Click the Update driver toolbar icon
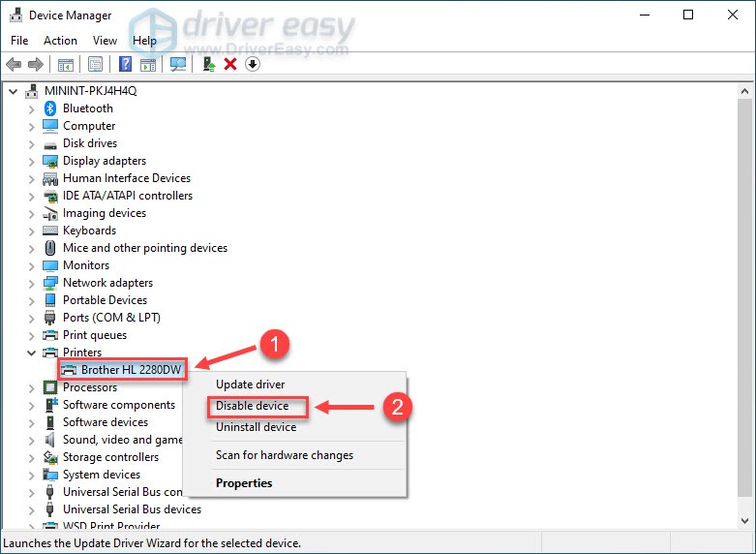The width and height of the screenshot is (756, 554). click(208, 65)
